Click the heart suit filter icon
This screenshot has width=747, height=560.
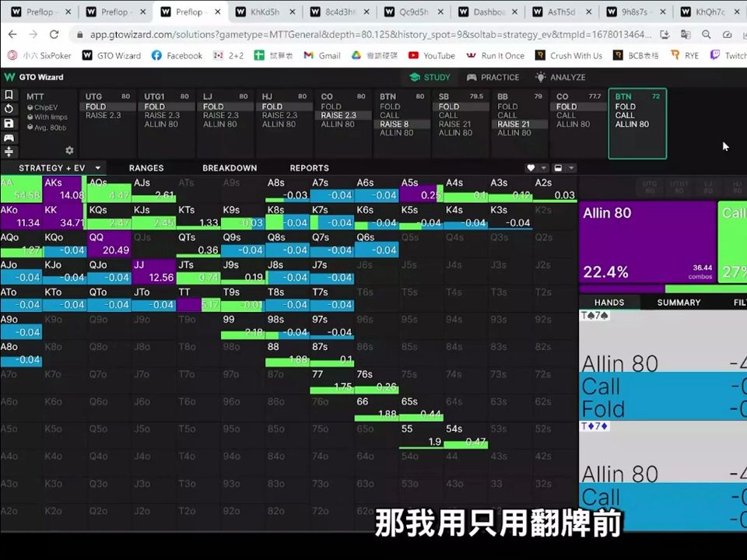tap(531, 168)
